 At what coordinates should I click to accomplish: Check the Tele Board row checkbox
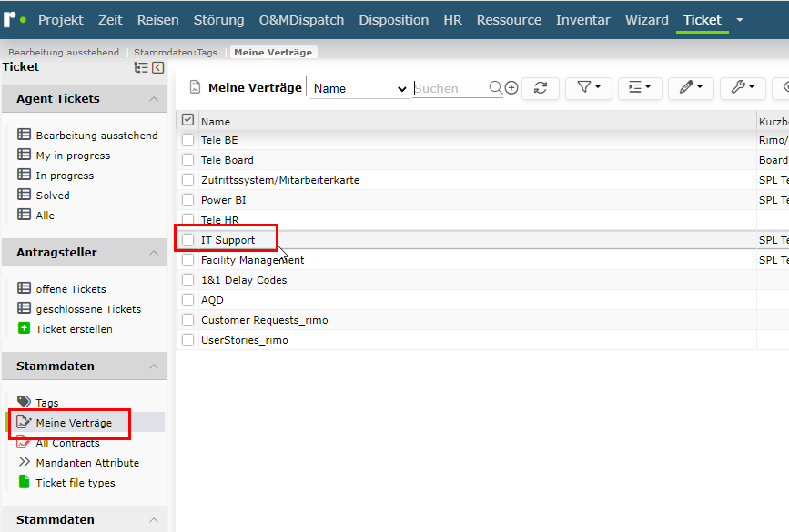click(x=187, y=160)
